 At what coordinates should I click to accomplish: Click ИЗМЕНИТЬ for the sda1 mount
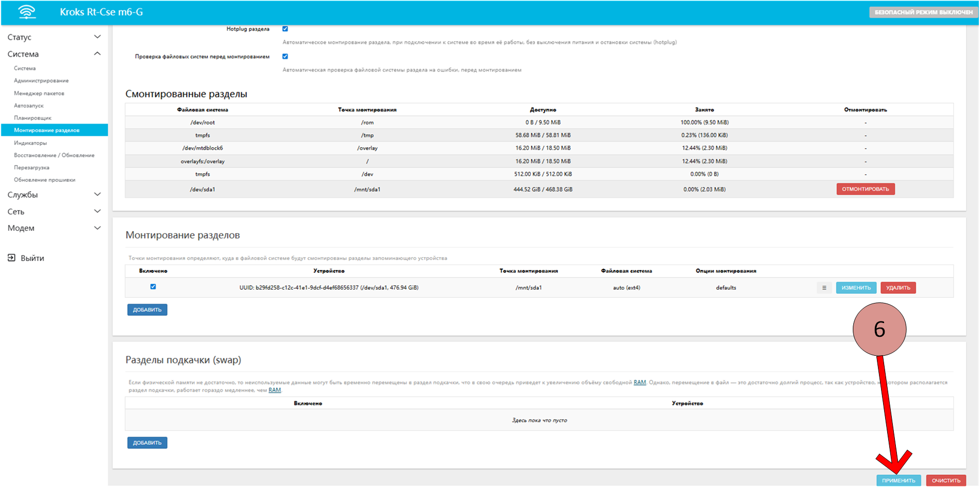(856, 288)
